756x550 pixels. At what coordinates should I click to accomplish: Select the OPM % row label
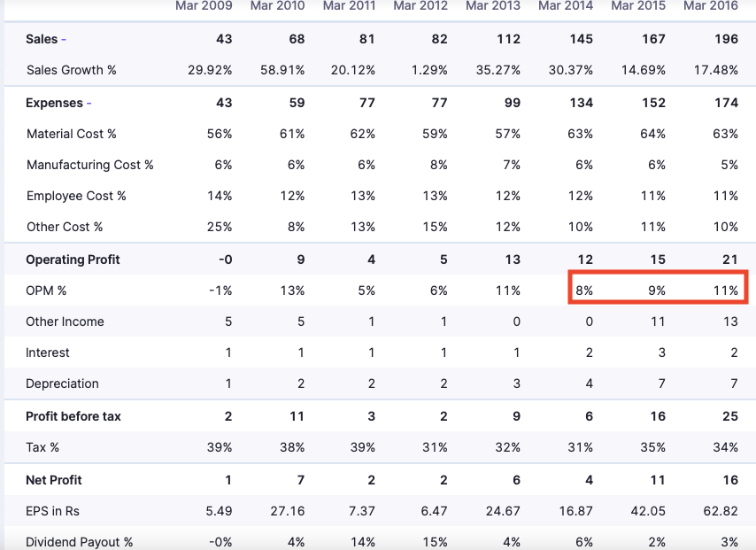46,290
